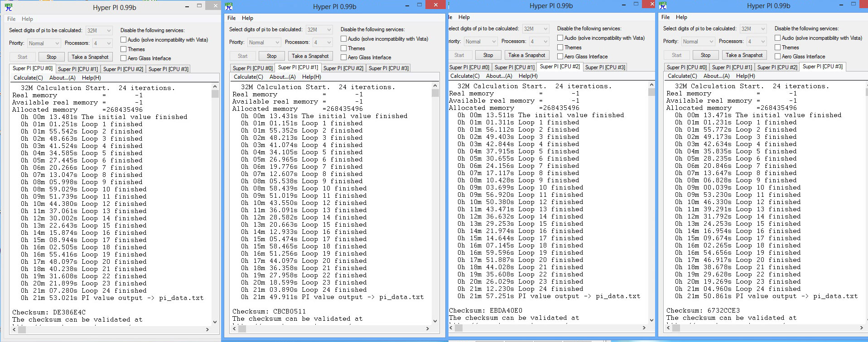Click Take a Snapshot in leftmost window
The height and width of the screenshot is (342, 868).
coord(90,57)
